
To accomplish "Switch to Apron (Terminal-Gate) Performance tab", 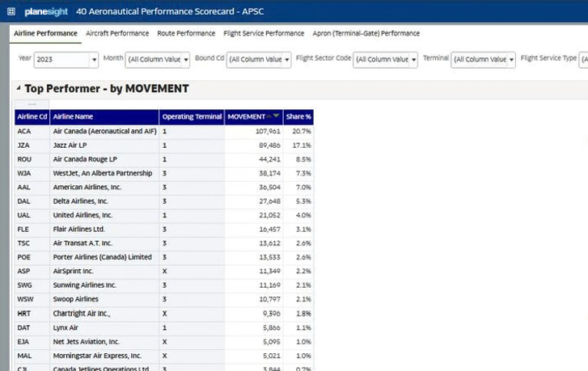I will click(x=366, y=33).
